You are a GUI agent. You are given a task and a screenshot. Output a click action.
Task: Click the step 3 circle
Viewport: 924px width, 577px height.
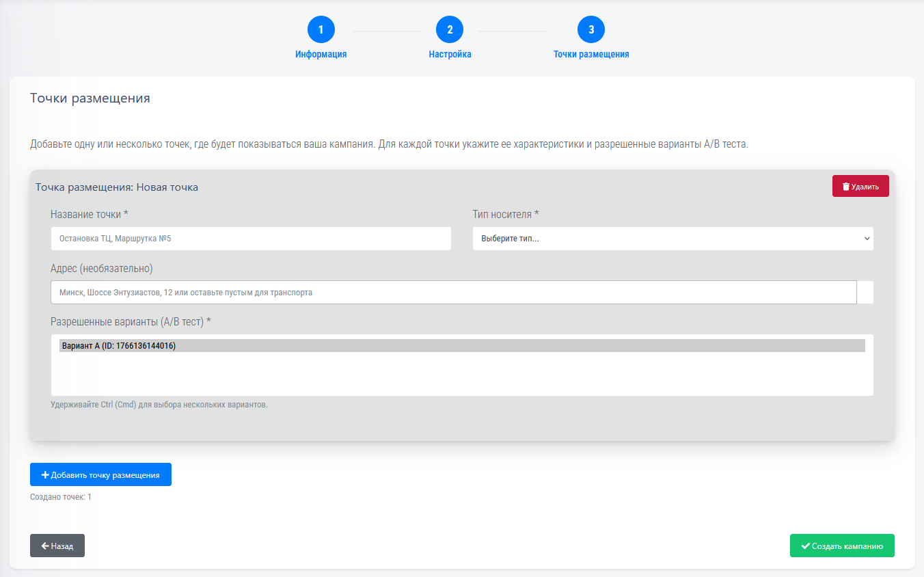point(591,30)
